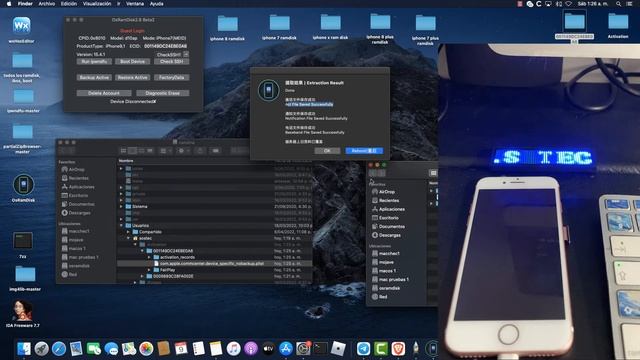This screenshot has width=640, height=360.
Task: Expand the 0006893C28FA002E folder
Action: (x=142, y=276)
